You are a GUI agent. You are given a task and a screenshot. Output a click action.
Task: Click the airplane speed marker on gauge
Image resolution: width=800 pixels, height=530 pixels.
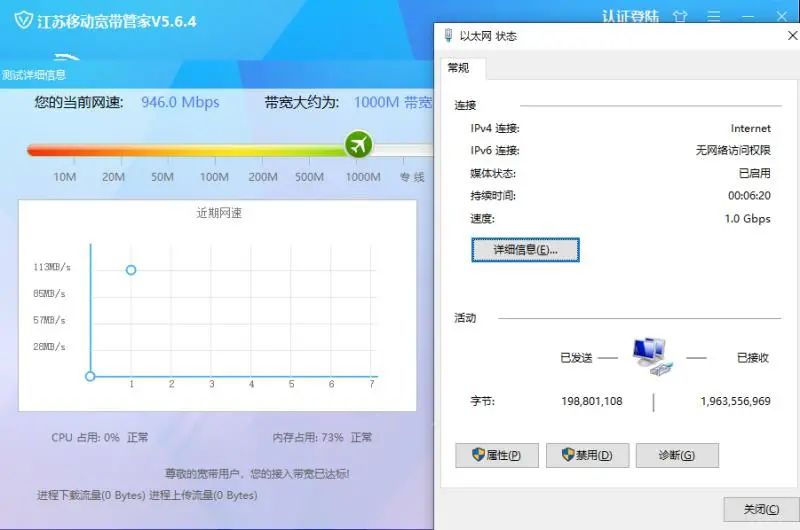(x=359, y=144)
